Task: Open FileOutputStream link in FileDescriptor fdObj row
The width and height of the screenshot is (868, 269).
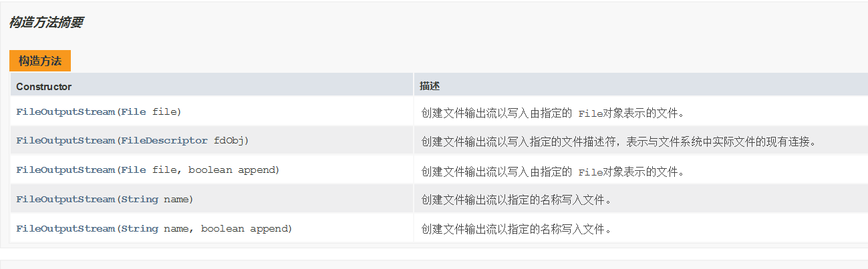Action: pyautogui.click(x=65, y=141)
